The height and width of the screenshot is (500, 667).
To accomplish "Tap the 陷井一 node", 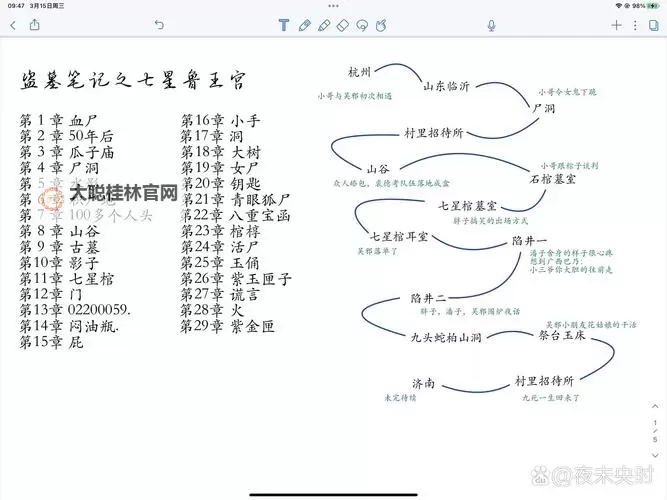I will pos(529,241).
